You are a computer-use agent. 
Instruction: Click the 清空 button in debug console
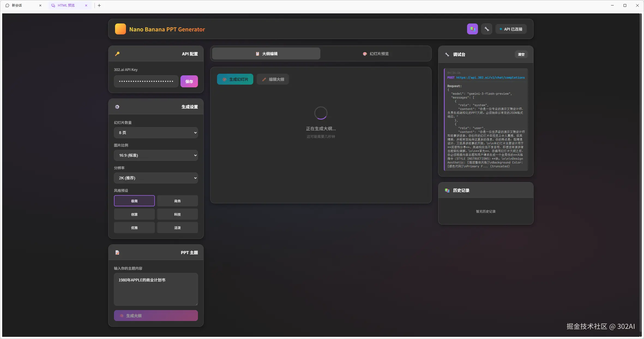(x=521, y=54)
